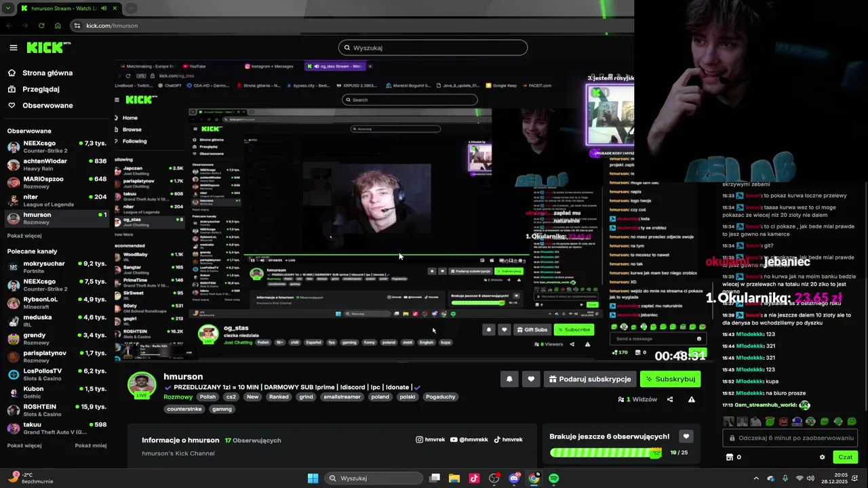Select hmurson in followed channels list

[56, 218]
